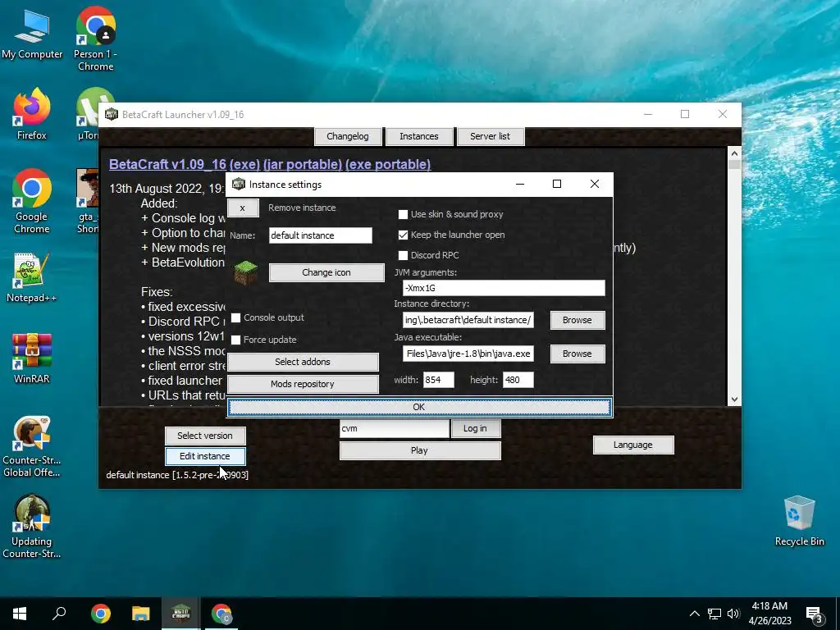
Task: Close the Instance settings dialog
Action: coord(594,184)
